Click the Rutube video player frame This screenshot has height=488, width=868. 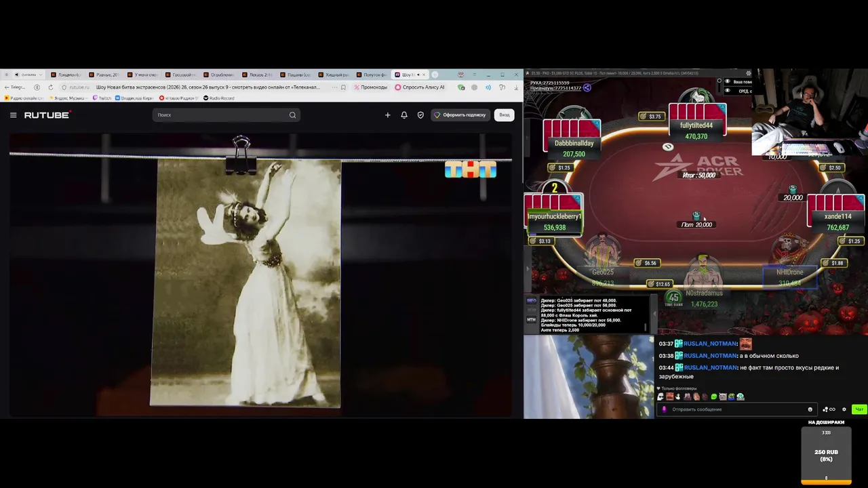coord(261,274)
